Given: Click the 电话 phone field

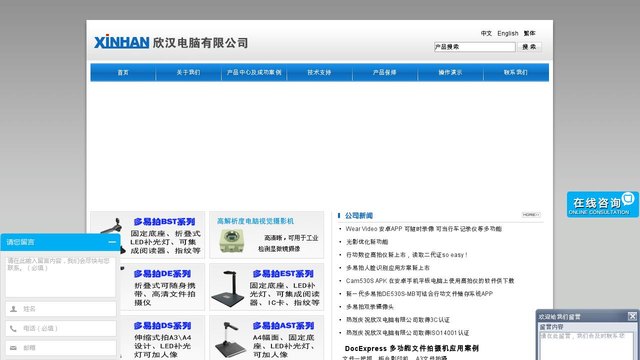Looking at the screenshot, I should coord(60,328).
